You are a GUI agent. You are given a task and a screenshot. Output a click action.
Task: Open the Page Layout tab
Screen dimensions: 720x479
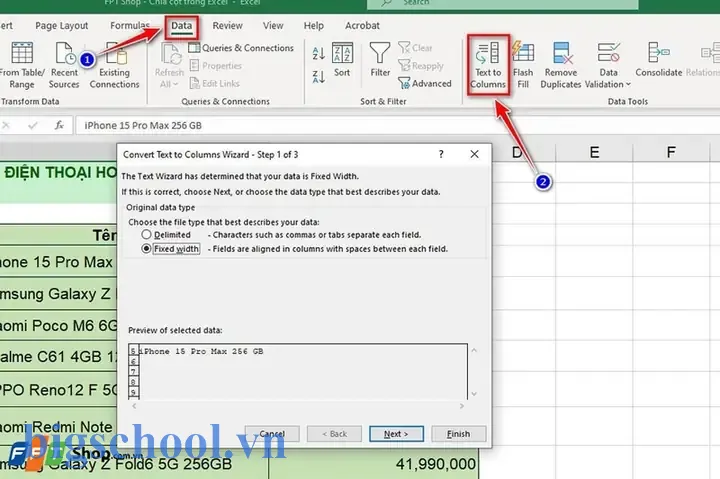pos(62,26)
